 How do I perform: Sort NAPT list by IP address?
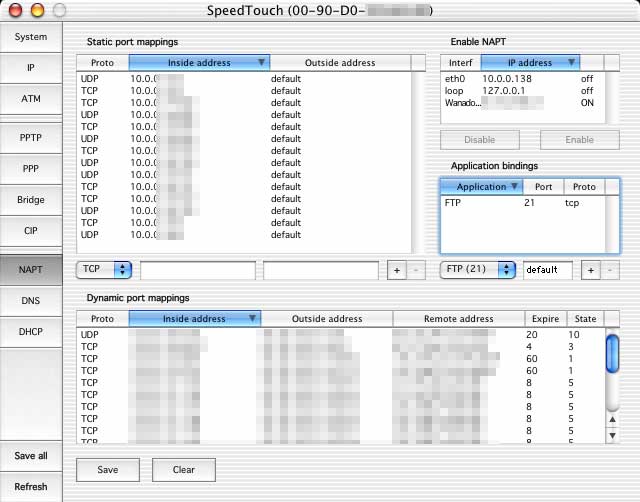click(530, 63)
